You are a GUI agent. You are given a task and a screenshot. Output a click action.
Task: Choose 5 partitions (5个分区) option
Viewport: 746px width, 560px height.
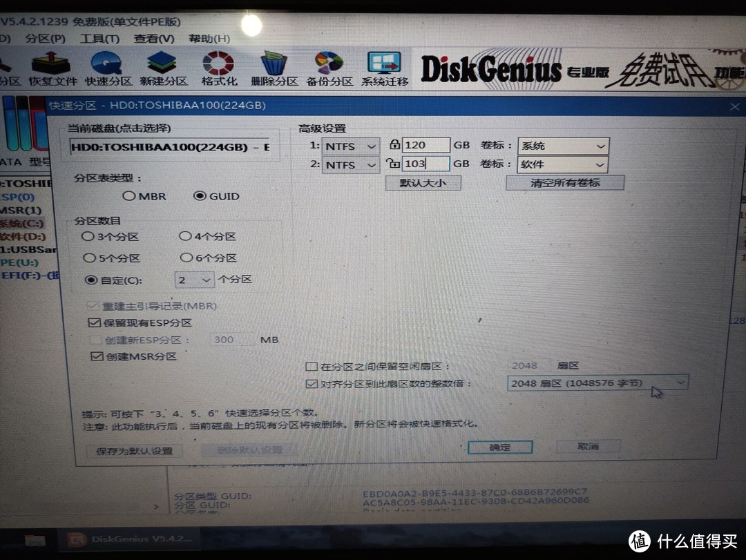[x=111, y=258]
